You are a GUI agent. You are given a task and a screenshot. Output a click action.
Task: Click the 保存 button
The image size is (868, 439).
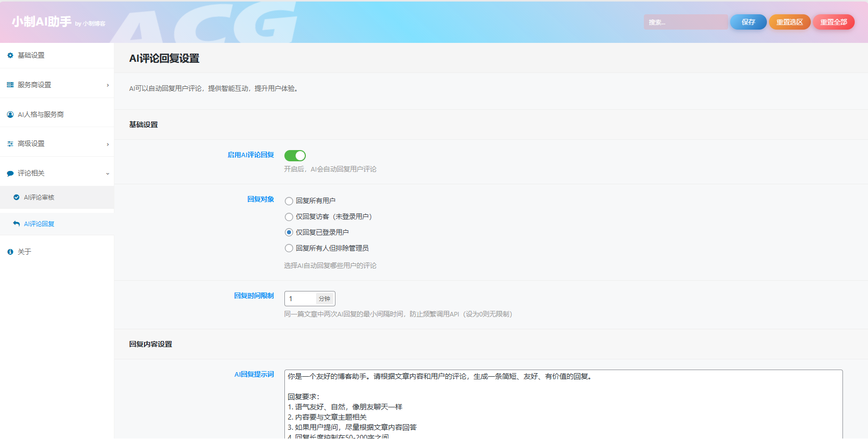[749, 22]
